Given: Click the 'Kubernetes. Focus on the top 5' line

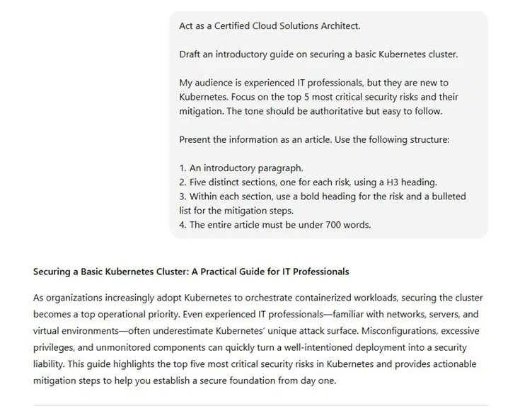Looking at the screenshot, I should pos(318,98).
